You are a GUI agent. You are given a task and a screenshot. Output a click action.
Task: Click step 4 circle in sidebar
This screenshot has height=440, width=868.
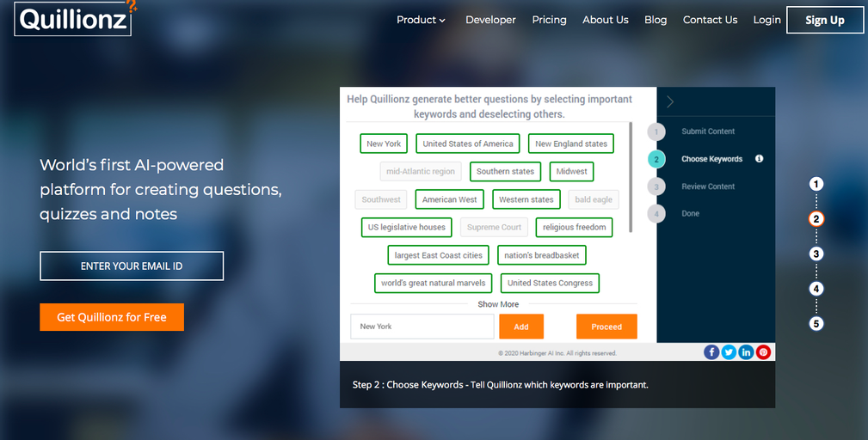point(656,213)
